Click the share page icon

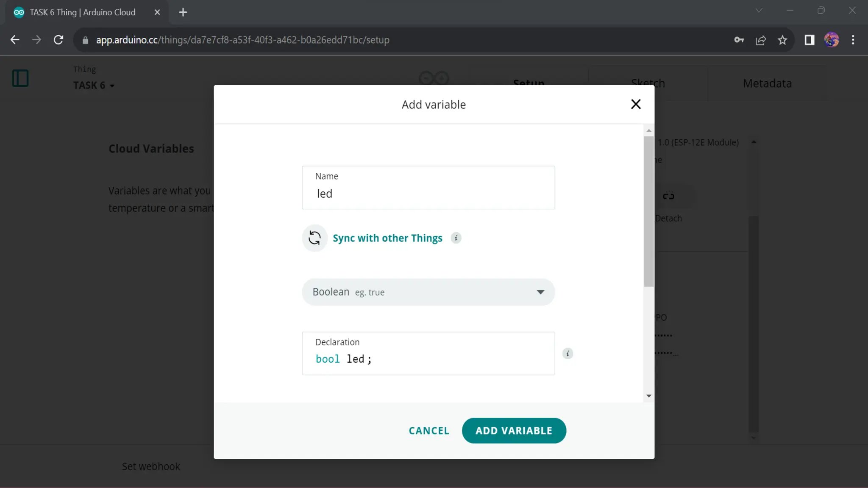tap(761, 40)
